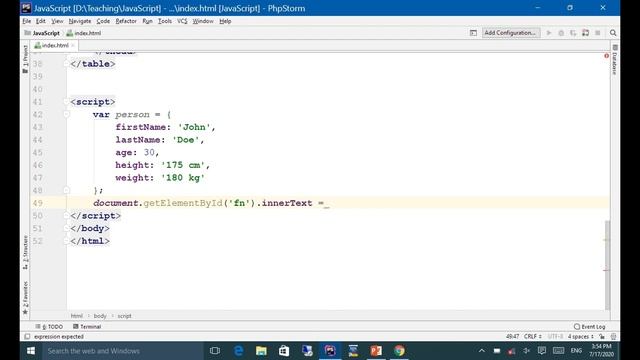This screenshot has width=640, height=360.
Task: Open the Terminal tool window
Action: pyautogui.click(x=87, y=327)
